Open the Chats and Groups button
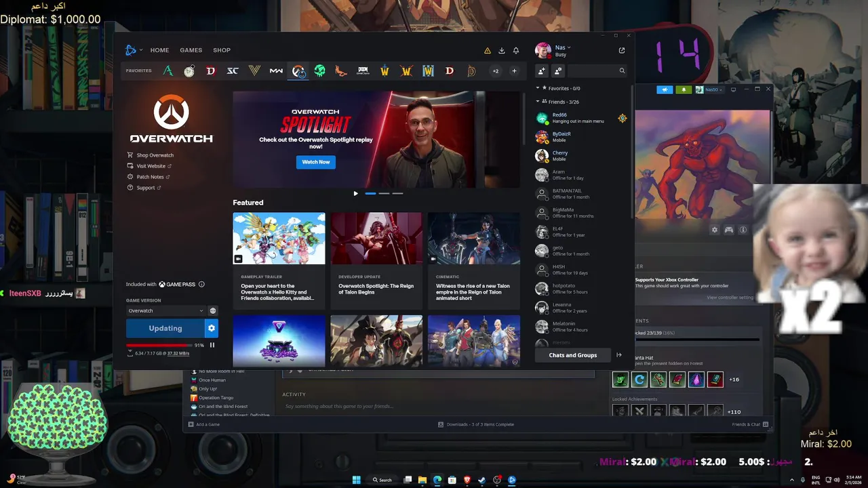 573,355
